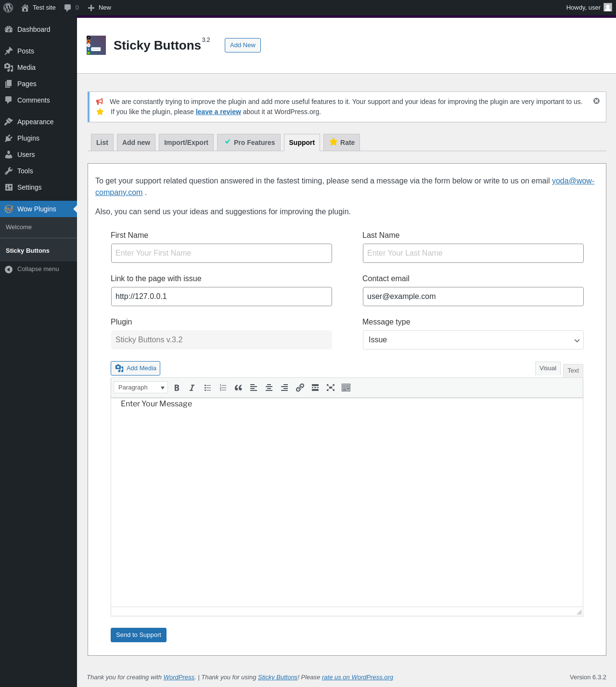Image resolution: width=616 pixels, height=687 pixels.
Task: Insert Read More tag icon
Action: pos(315,388)
